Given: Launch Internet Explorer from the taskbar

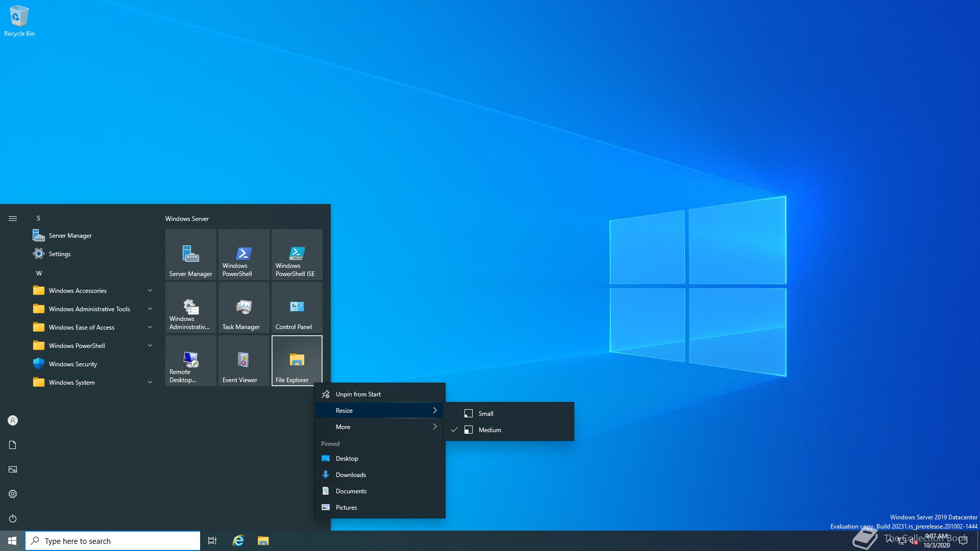Looking at the screenshot, I should pyautogui.click(x=238, y=541).
